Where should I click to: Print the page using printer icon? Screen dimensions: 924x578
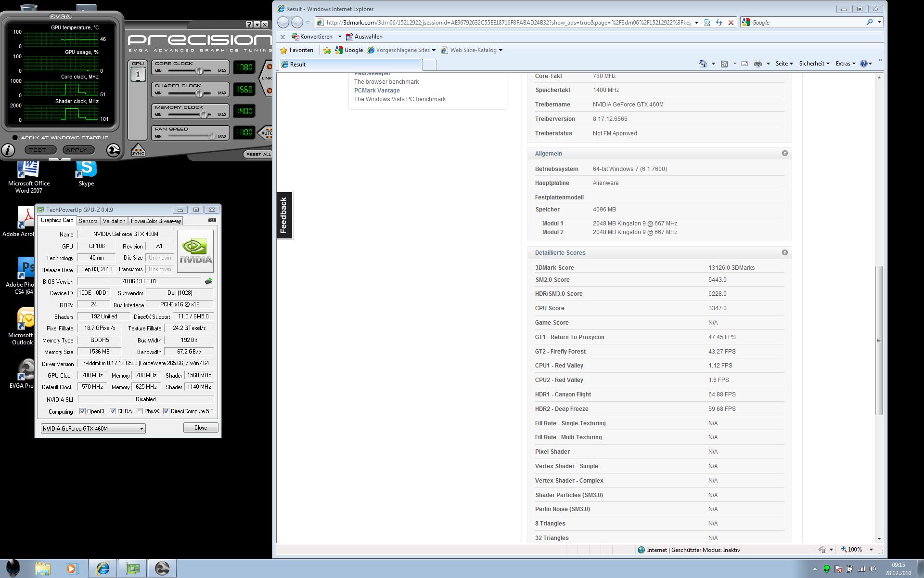(758, 64)
